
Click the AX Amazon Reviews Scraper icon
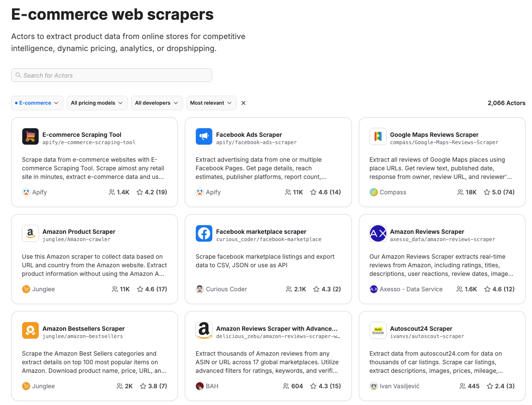coord(378,233)
